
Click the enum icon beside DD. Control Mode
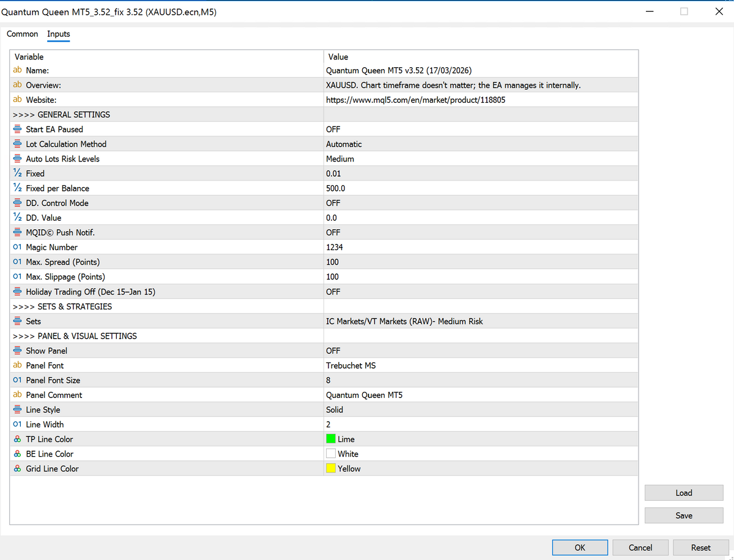[x=17, y=203]
